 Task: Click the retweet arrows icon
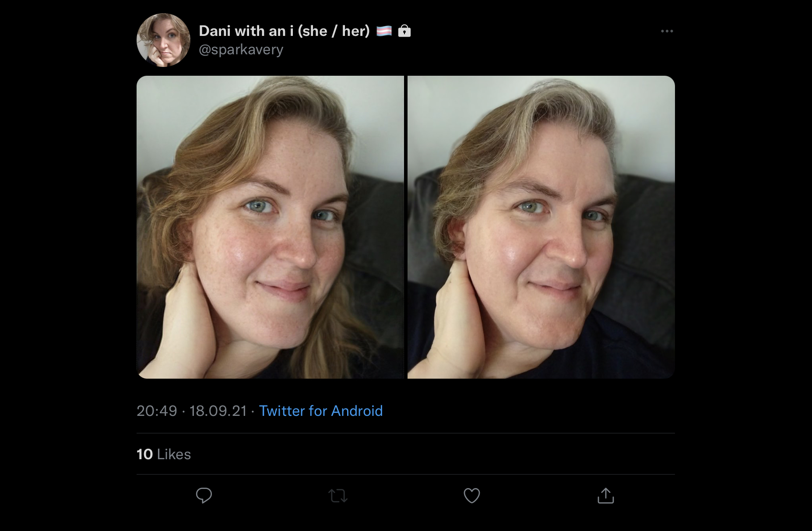coord(338,496)
